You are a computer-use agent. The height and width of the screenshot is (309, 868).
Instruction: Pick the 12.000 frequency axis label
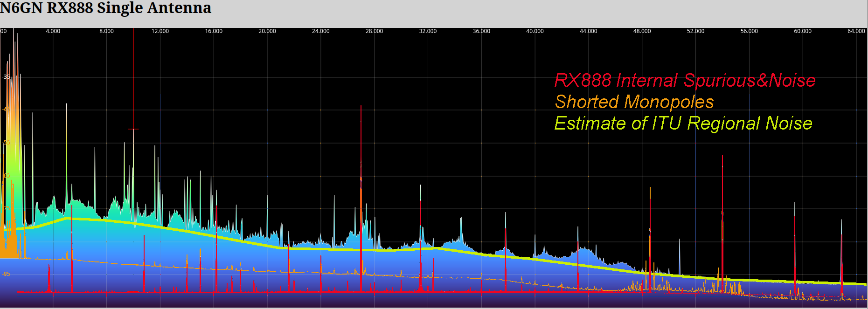pyautogui.click(x=160, y=31)
